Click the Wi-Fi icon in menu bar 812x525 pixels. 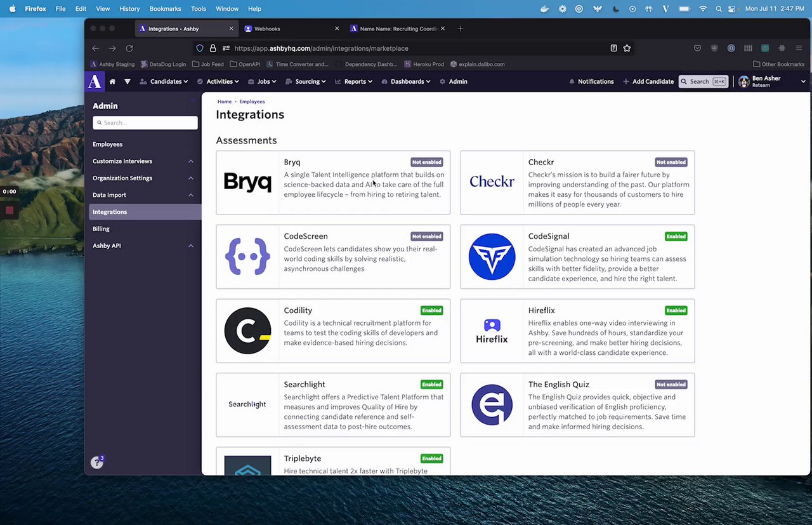[703, 9]
